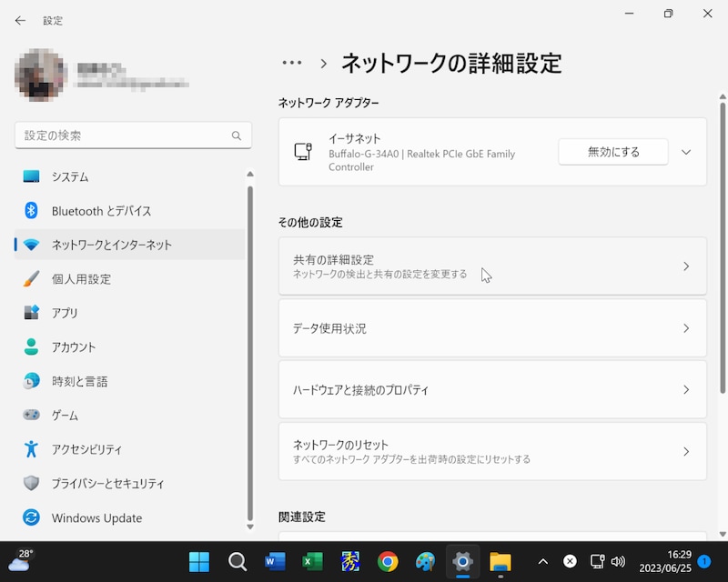This screenshot has width=728, height=582.
Task: Click the Bluetooth icon in sidebar
Action: 32,211
